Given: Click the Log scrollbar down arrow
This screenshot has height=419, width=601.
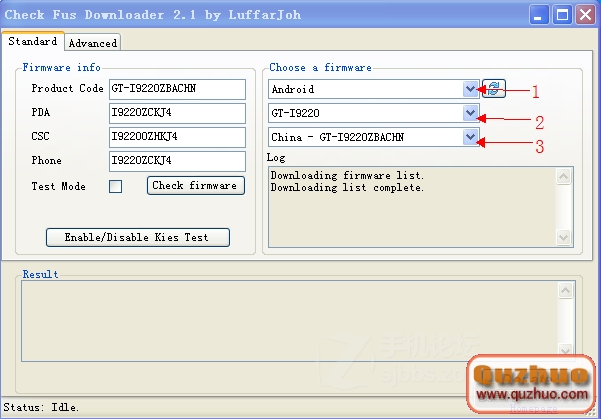Looking at the screenshot, I should [563, 237].
